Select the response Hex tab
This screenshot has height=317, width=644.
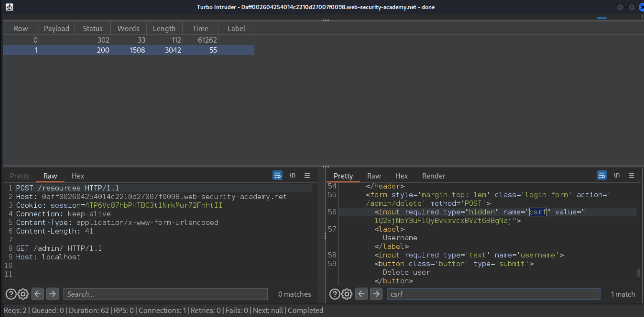pos(402,176)
